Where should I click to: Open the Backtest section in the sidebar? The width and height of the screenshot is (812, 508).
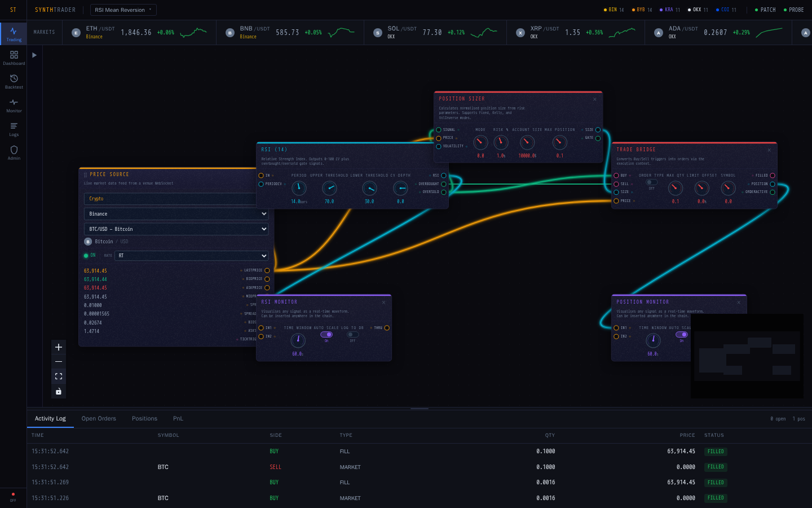[x=14, y=82]
